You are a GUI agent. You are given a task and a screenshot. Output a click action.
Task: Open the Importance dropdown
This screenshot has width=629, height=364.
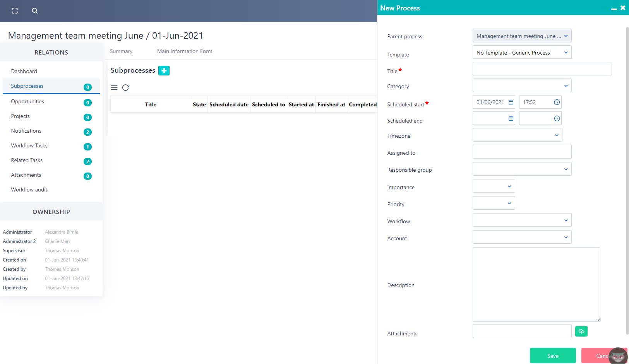tap(494, 186)
